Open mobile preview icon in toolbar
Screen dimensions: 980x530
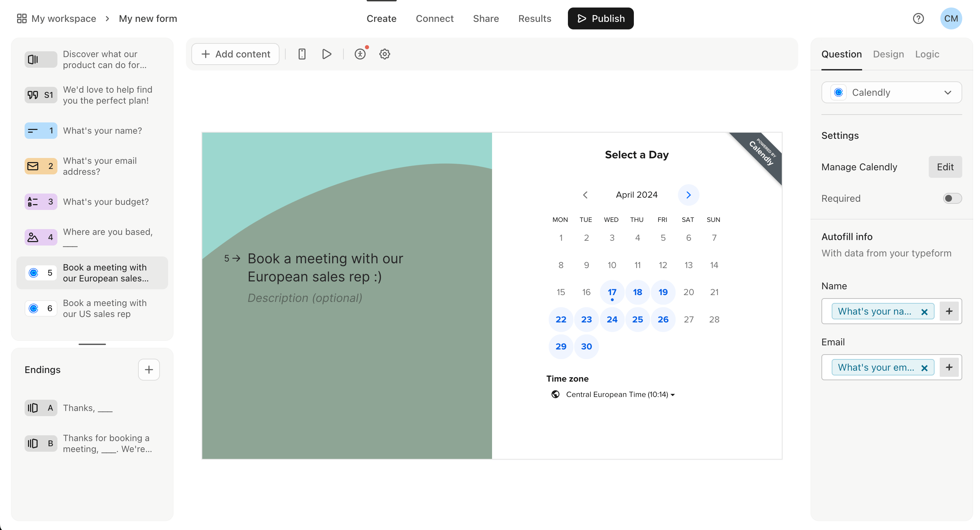[302, 54]
